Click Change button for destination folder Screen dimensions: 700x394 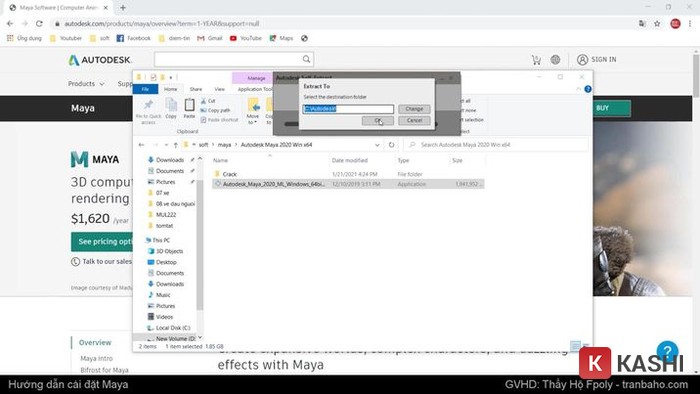point(414,109)
